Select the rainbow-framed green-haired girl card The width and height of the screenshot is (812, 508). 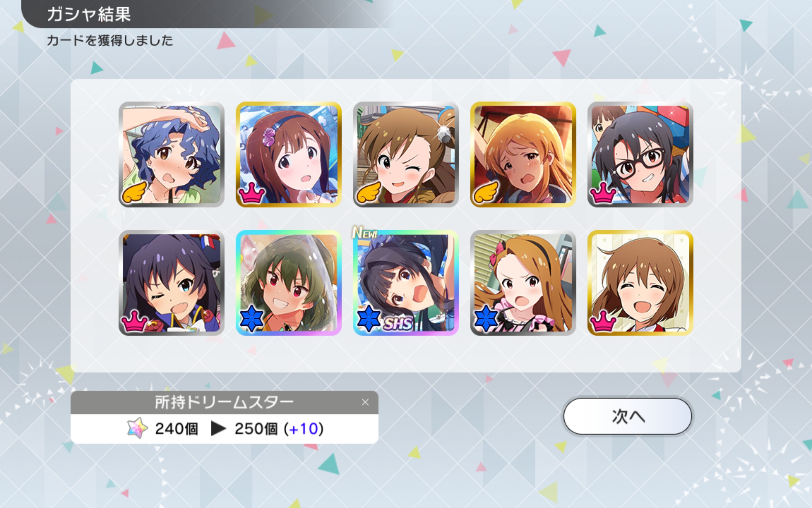click(x=289, y=283)
